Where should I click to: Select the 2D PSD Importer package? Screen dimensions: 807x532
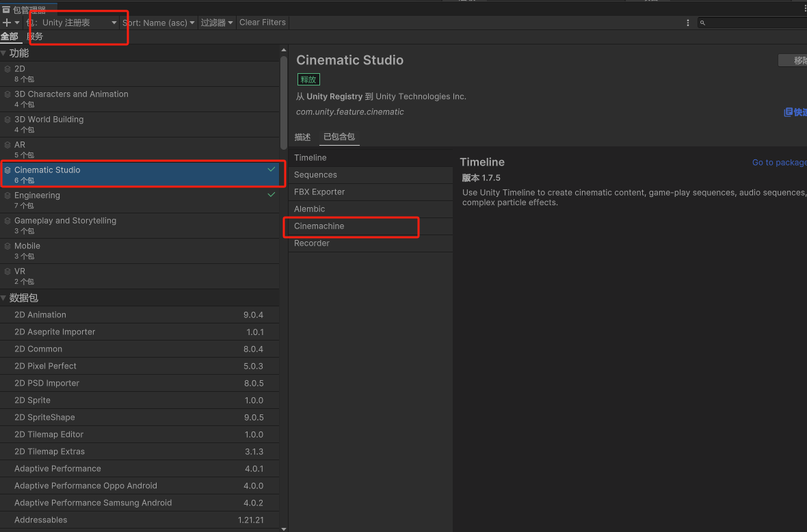click(140, 383)
